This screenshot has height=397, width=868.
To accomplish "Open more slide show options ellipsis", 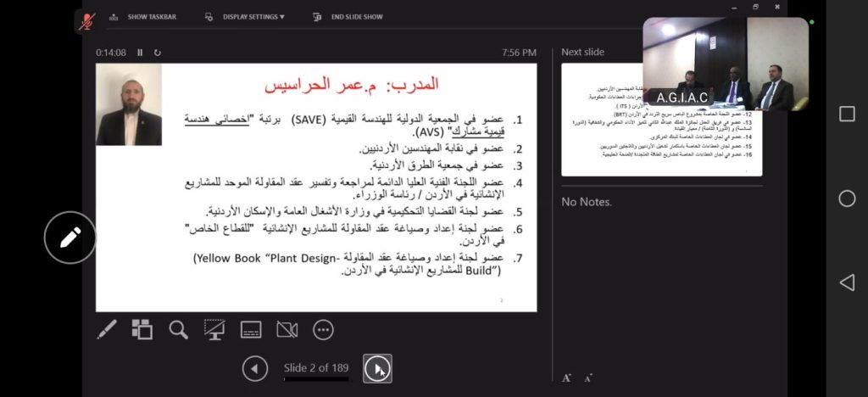I will 323,330.
